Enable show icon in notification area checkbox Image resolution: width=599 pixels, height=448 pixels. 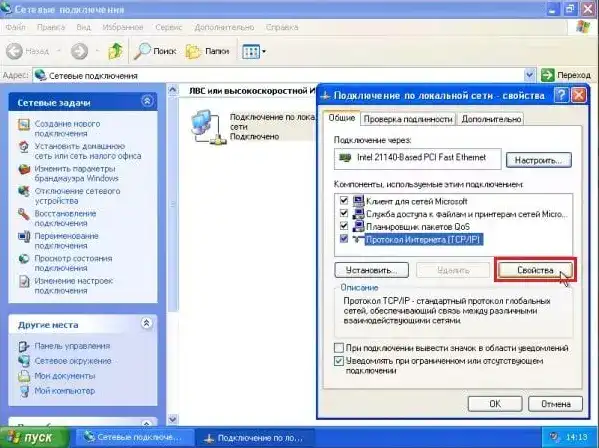(x=339, y=348)
